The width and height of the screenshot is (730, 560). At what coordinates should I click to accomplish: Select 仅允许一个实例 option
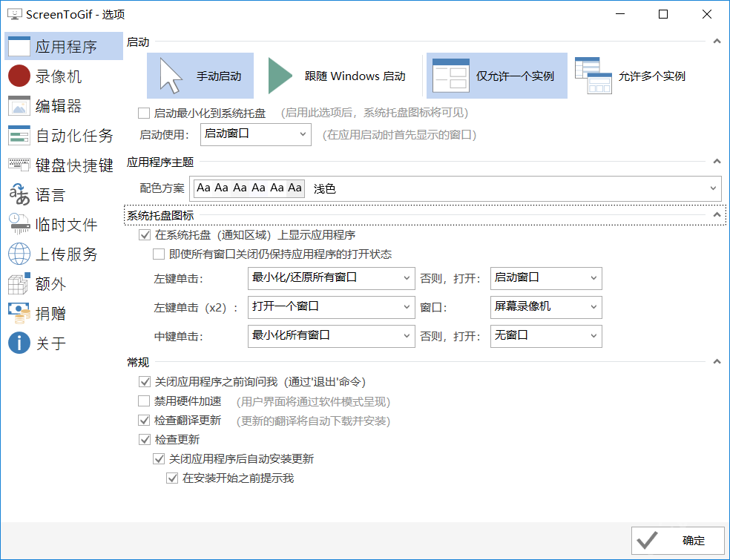(497, 76)
